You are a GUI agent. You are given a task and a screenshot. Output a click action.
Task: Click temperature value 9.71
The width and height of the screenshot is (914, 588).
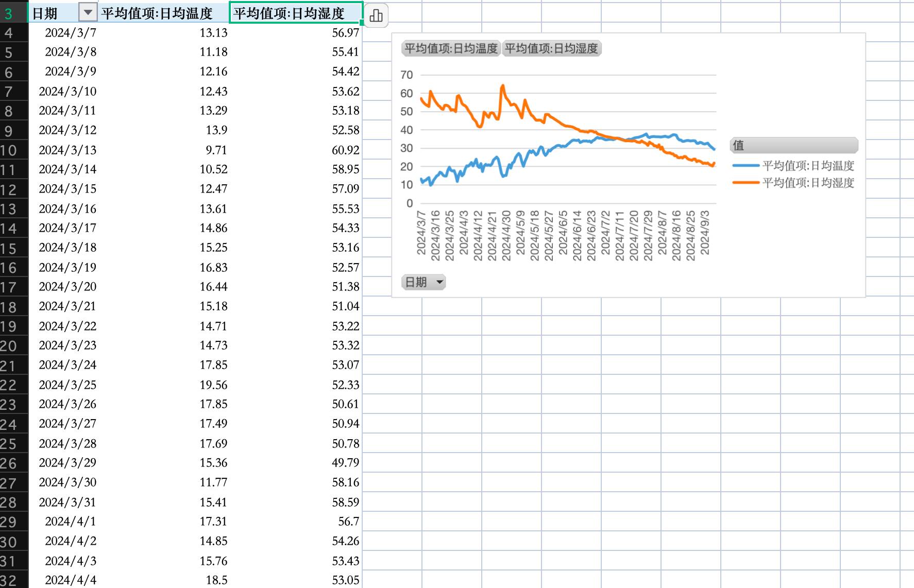216,150
